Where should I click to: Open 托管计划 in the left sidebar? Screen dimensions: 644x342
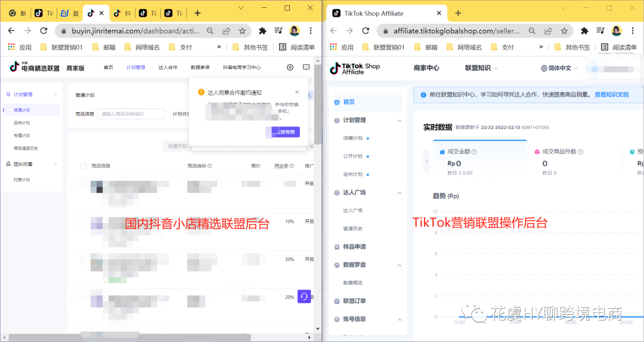tap(22, 180)
